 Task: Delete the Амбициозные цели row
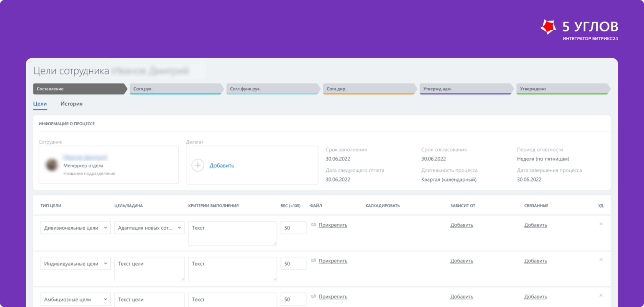tap(601, 296)
